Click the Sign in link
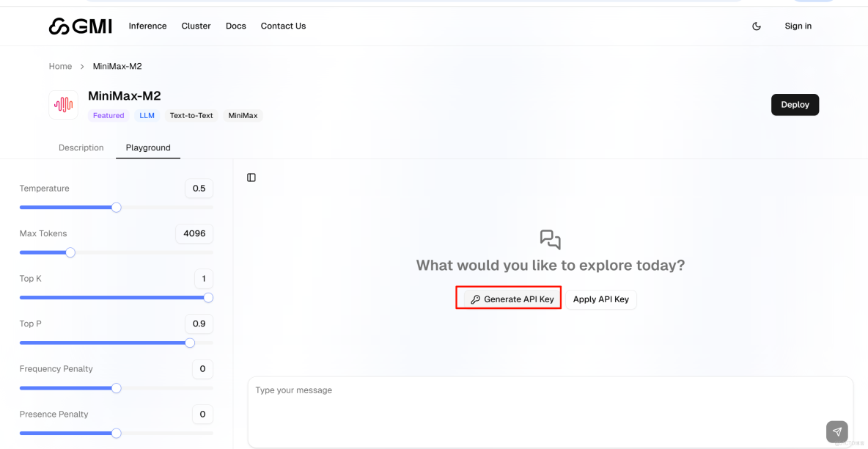Screen dimensions: 868x449 798,26
